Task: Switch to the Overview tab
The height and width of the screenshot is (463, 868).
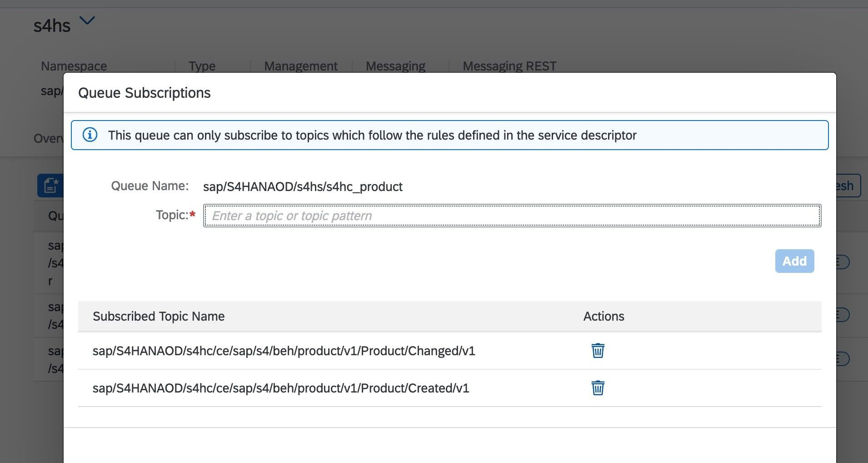Action: (48, 138)
